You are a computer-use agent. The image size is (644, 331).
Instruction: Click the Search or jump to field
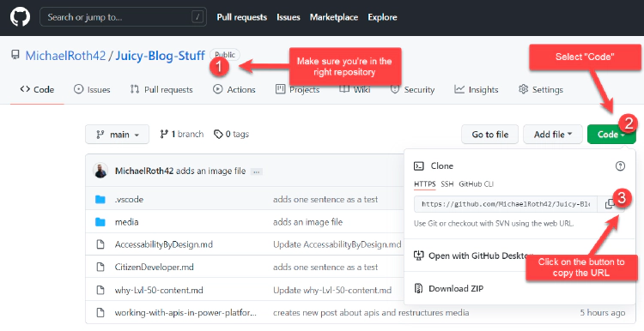(x=123, y=17)
